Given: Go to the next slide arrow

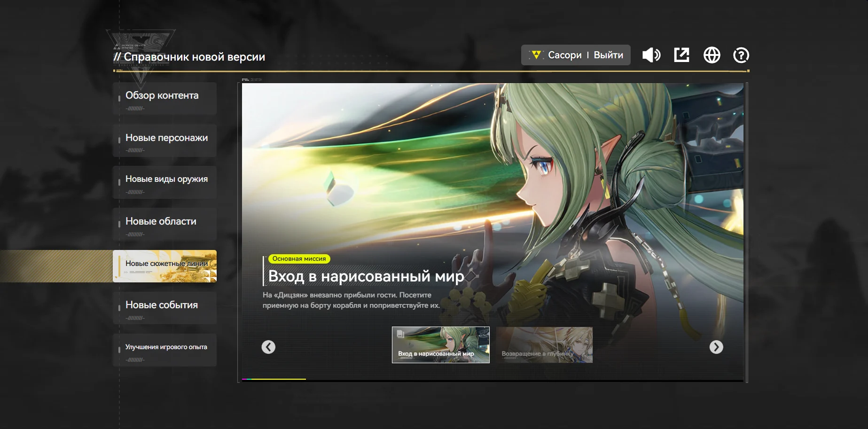Looking at the screenshot, I should [x=716, y=347].
